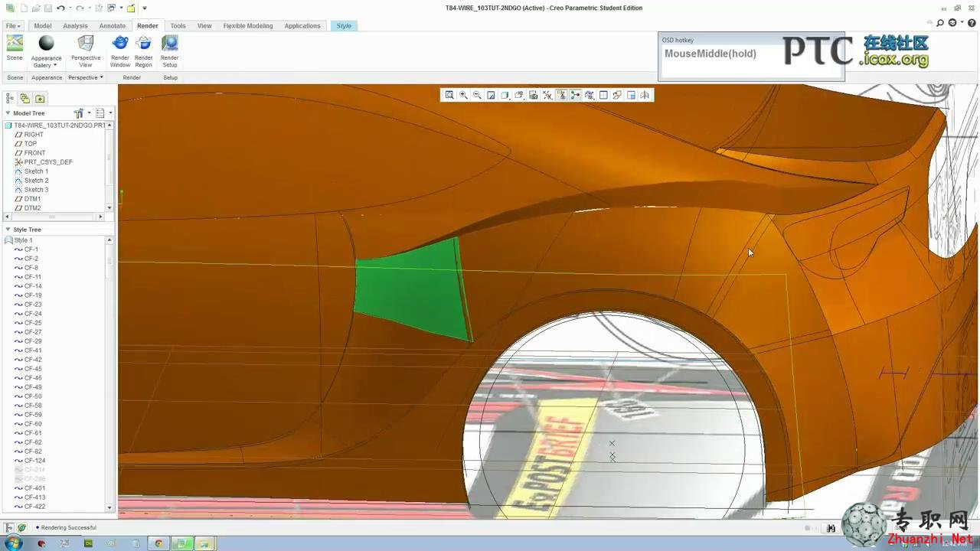Click the Close window icon in quick access toolbar

click(x=131, y=8)
